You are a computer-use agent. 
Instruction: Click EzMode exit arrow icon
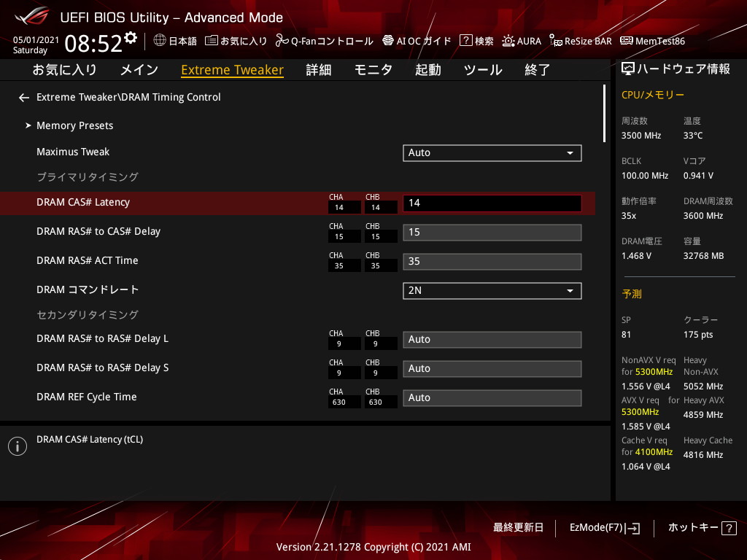click(x=634, y=528)
